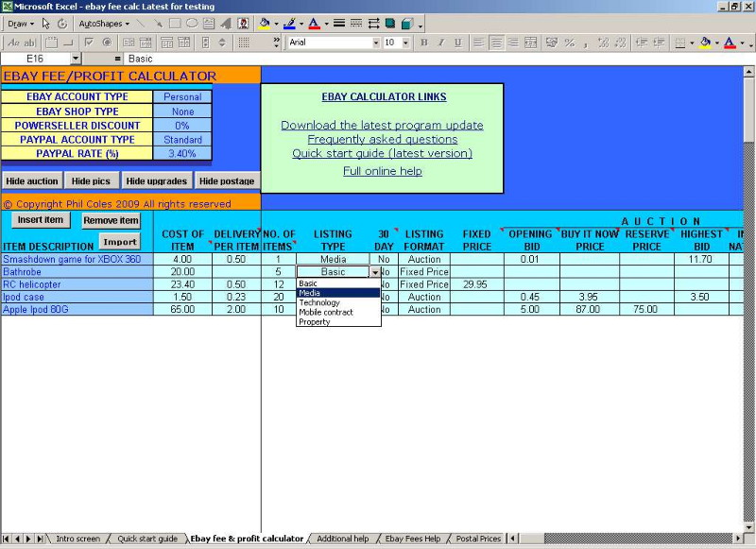Choose the Forms Scroll Bar control

click(x=205, y=43)
